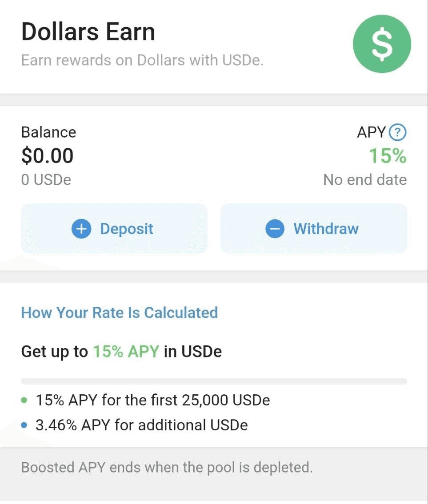Click the green 15% APY highlighted text
The width and height of the screenshot is (428, 504).
click(126, 351)
